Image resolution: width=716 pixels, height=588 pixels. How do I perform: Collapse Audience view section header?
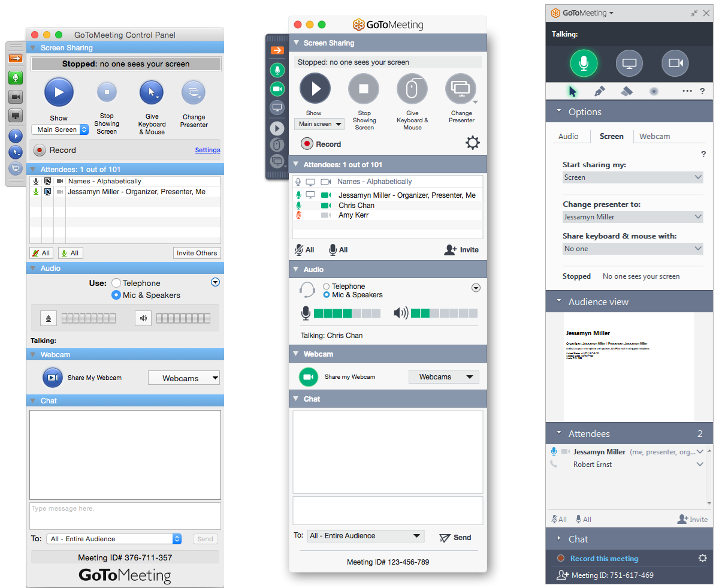(629, 301)
